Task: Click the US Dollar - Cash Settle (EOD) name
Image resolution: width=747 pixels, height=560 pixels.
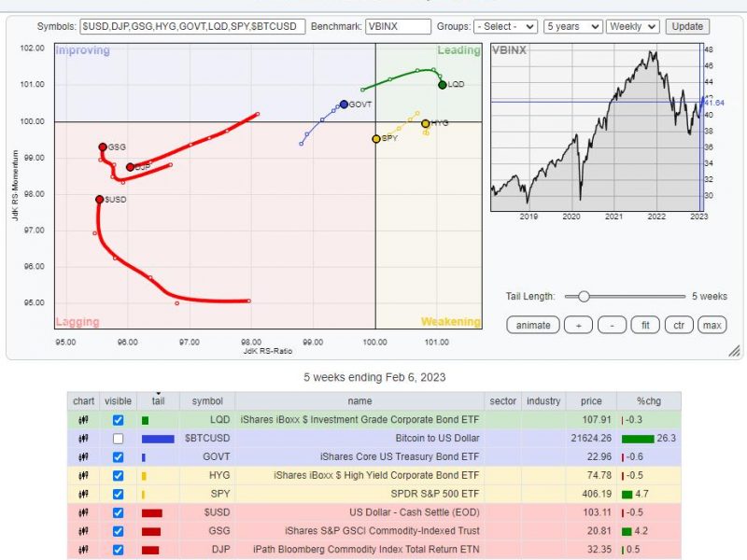Action: 415,512
